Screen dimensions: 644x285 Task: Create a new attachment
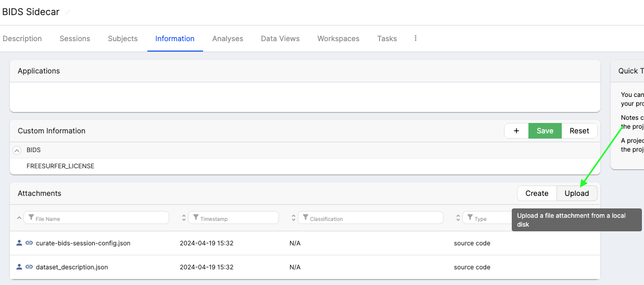click(537, 193)
